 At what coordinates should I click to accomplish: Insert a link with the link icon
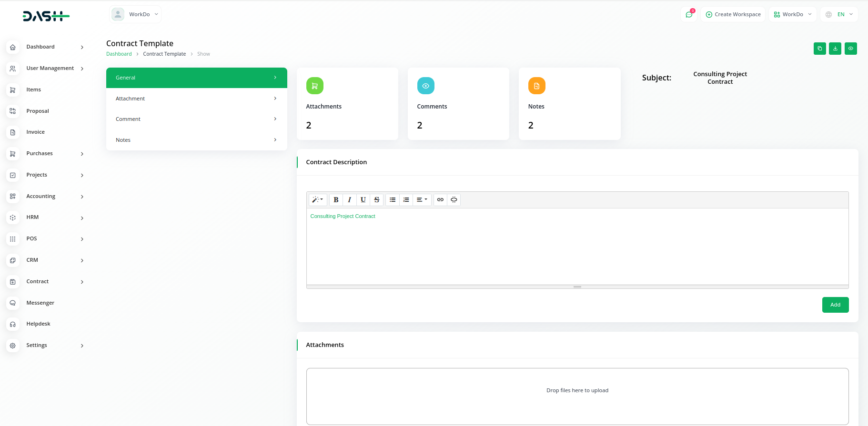pos(440,200)
